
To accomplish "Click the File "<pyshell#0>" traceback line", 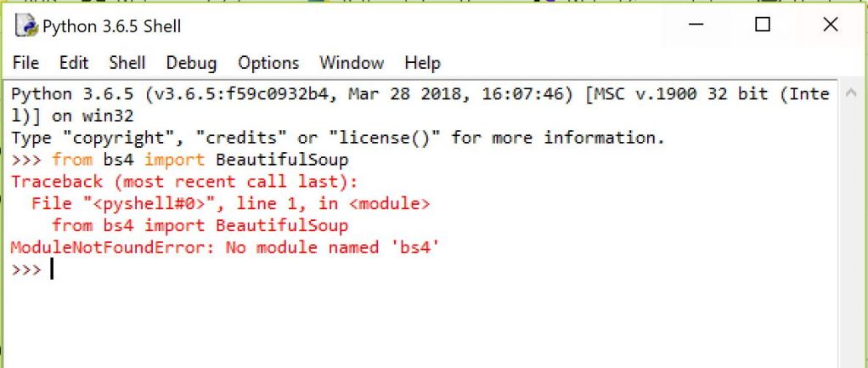I will [230, 203].
